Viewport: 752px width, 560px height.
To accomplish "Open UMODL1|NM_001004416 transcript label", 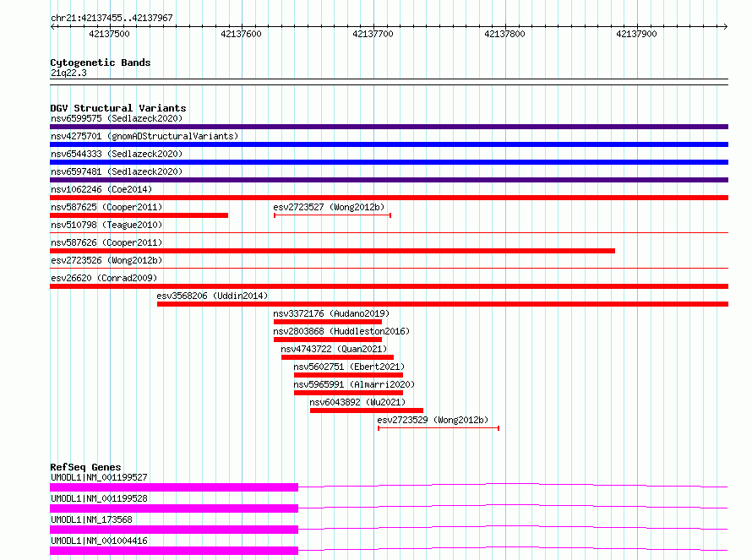I will (x=99, y=541).
